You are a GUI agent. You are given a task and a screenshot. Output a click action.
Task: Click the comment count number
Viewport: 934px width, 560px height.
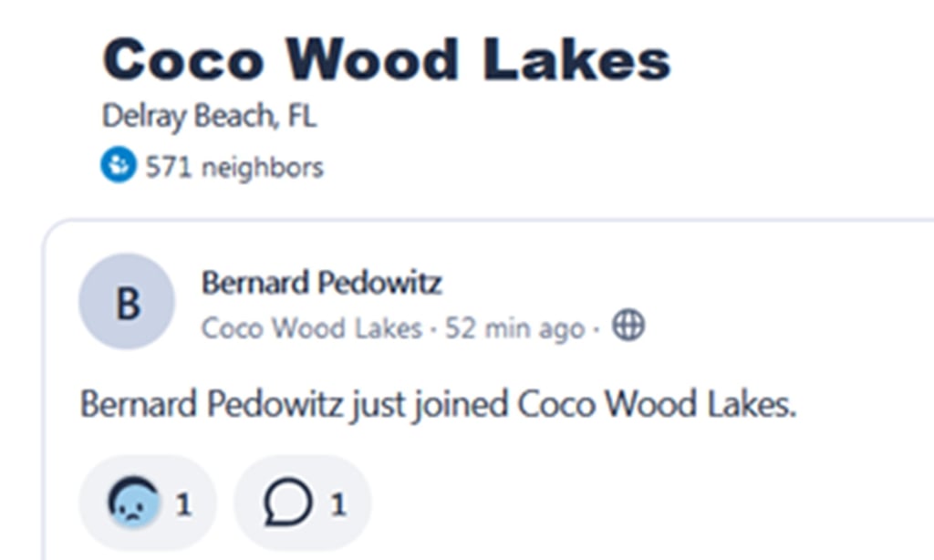[337, 503]
